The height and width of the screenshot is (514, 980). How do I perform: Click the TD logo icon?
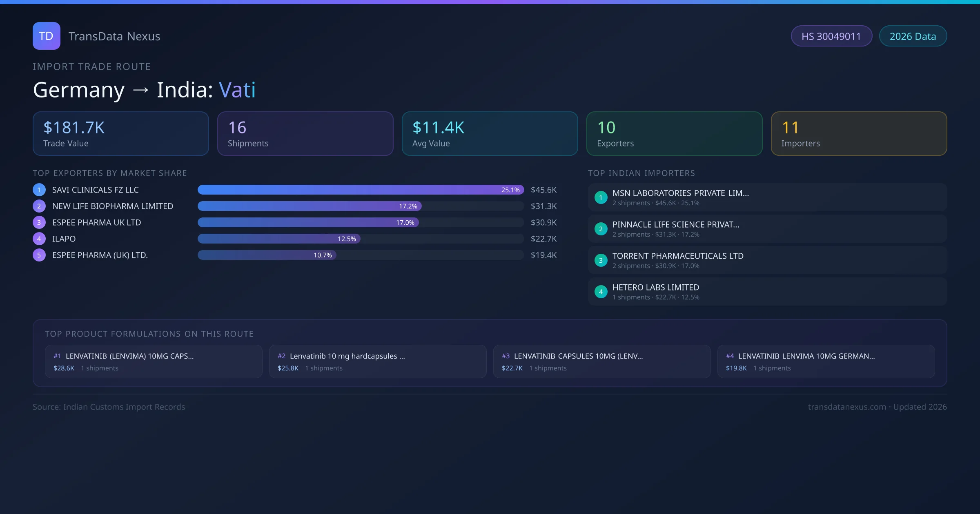pyautogui.click(x=46, y=36)
